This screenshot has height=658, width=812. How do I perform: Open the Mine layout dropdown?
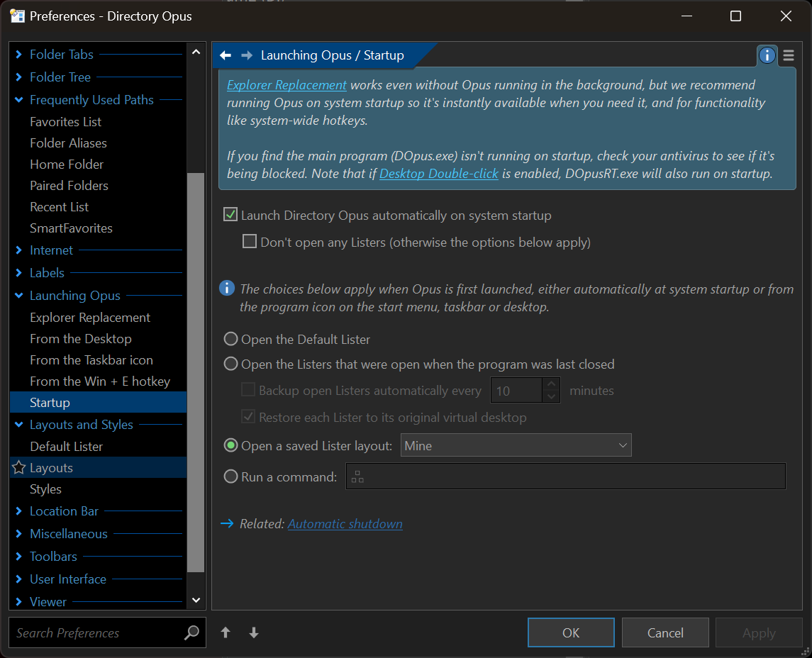point(516,445)
